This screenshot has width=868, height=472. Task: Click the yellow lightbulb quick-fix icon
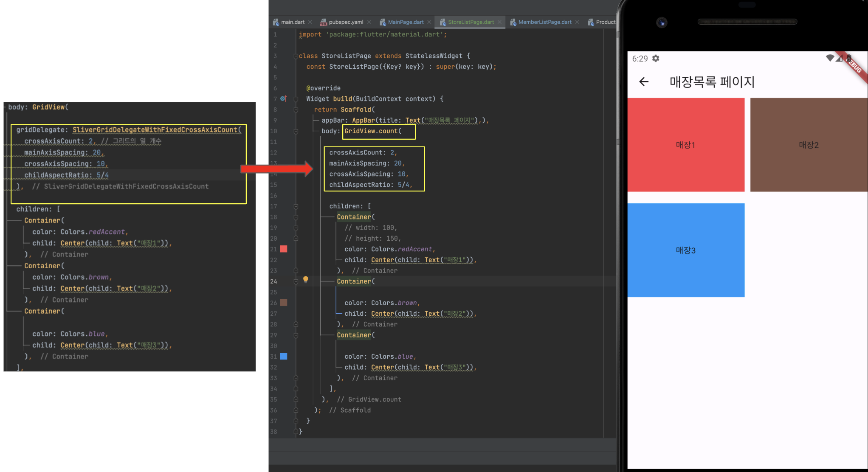coord(305,280)
